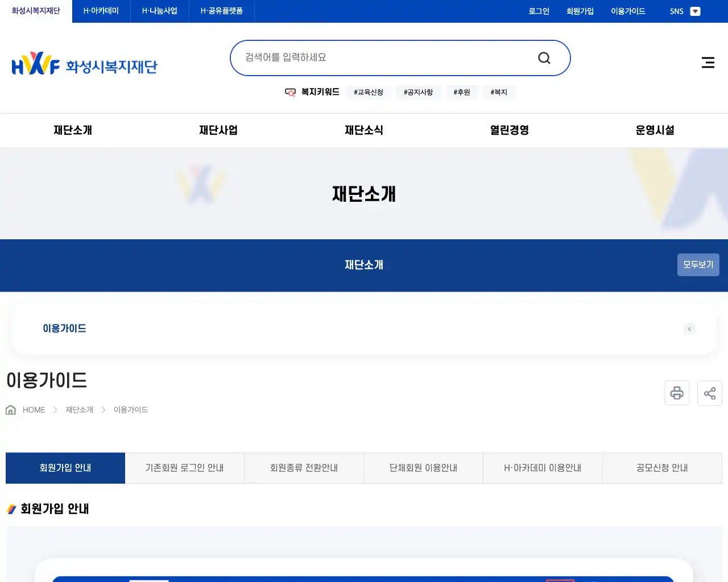Viewport: 728px width, 582px height.
Task: Open the hamburger menu icon
Action: (708, 63)
